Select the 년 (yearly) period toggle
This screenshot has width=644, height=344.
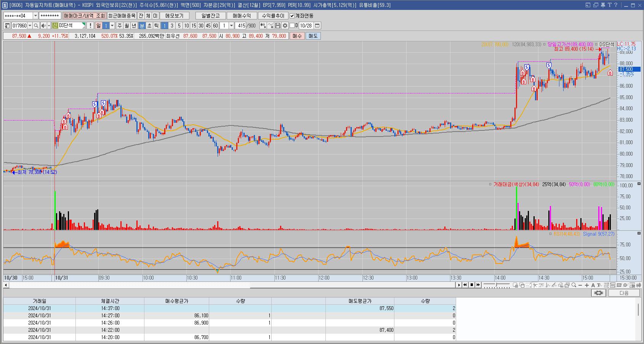click(134, 26)
